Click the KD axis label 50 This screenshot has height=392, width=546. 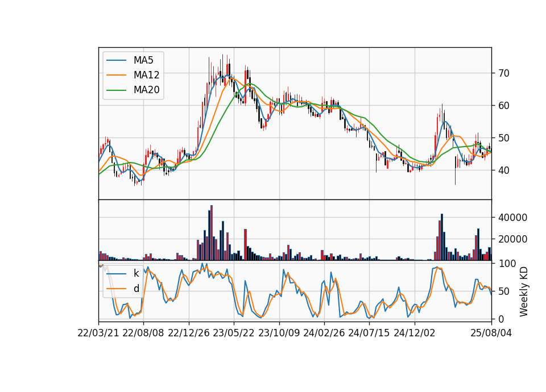(504, 291)
